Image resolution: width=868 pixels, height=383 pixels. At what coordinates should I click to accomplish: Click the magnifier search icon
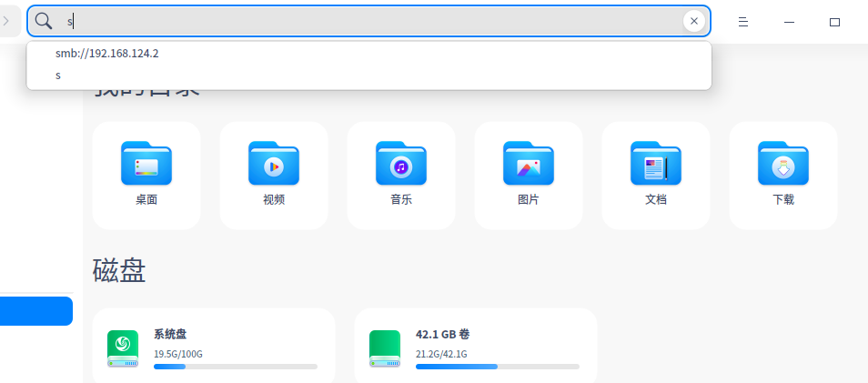coord(43,21)
